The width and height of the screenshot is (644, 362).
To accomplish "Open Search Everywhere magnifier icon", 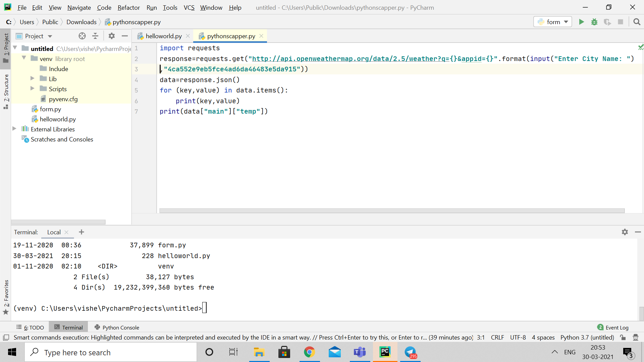I will click(637, 22).
